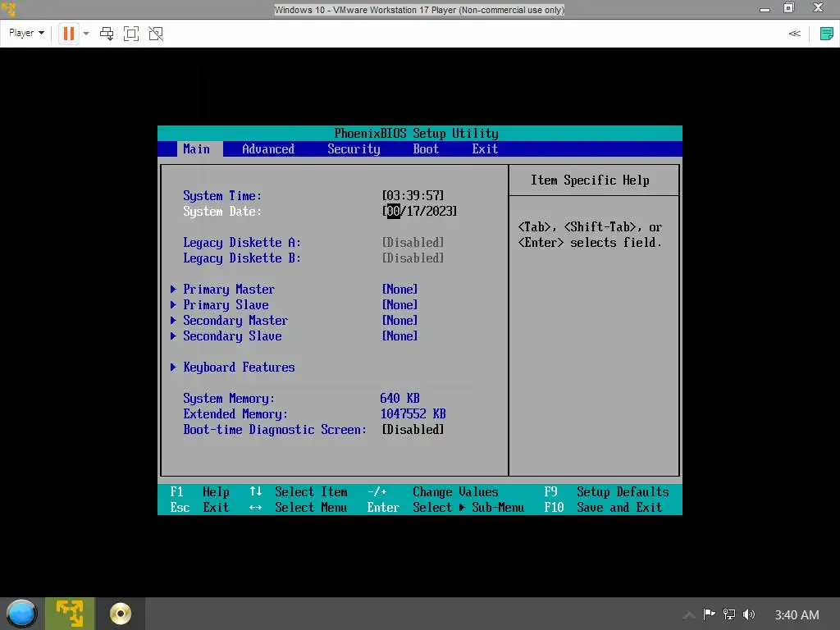Click the volume speaker tray icon
840x630 pixels.
coord(749,614)
